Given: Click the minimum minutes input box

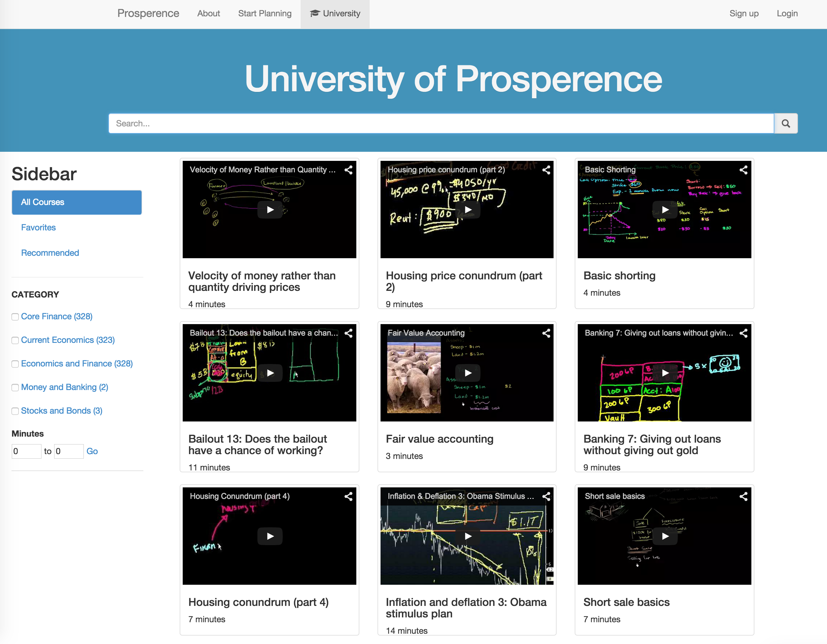Looking at the screenshot, I should 26,451.
